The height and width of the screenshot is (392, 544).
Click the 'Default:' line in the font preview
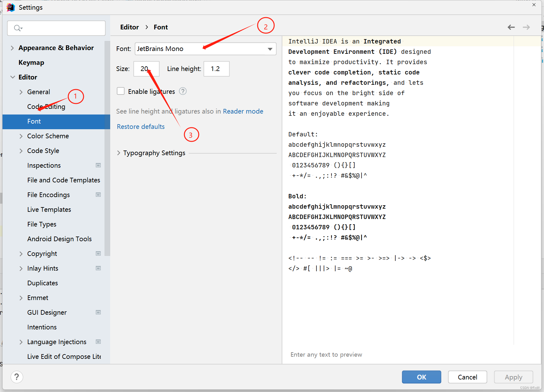(303, 134)
